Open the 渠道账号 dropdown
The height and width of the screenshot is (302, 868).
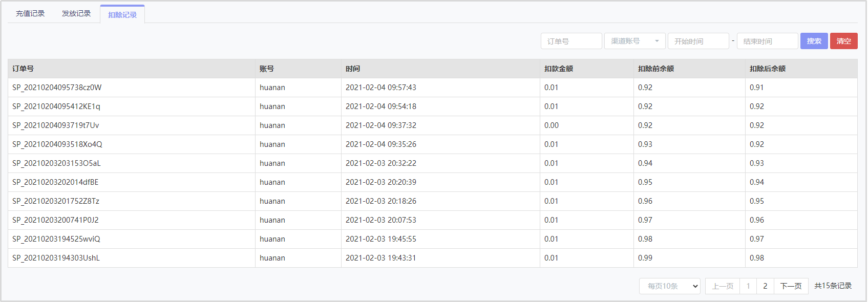635,41
